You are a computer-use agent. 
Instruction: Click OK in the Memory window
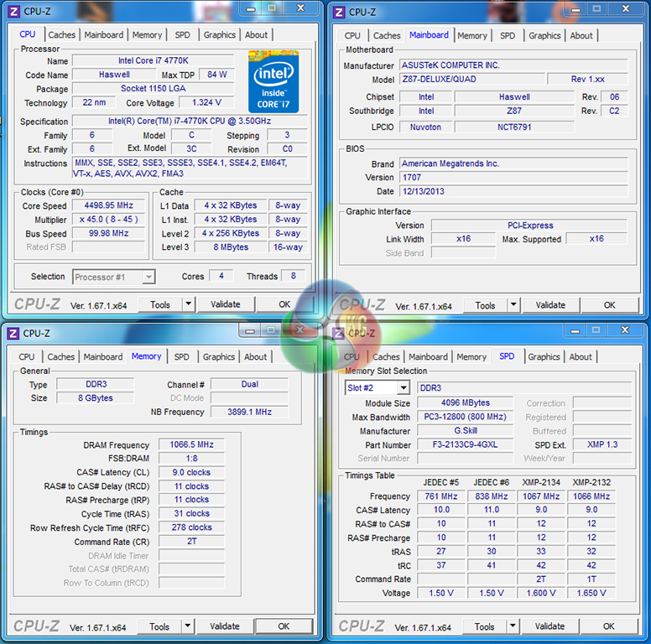284,626
